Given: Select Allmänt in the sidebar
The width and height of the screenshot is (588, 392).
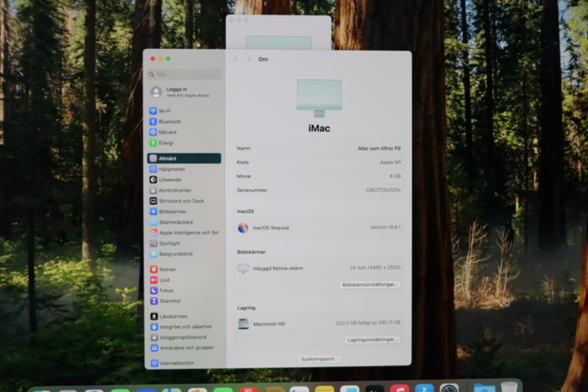Looking at the screenshot, I should (184, 158).
